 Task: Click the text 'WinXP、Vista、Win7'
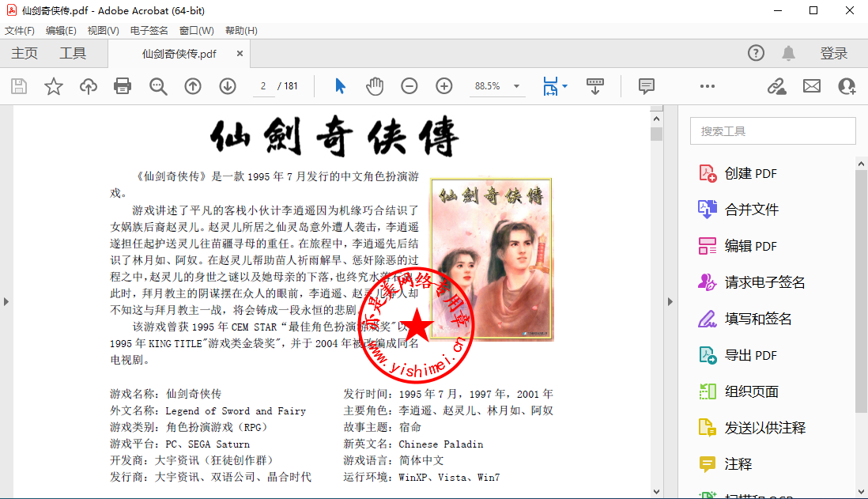coord(449,478)
